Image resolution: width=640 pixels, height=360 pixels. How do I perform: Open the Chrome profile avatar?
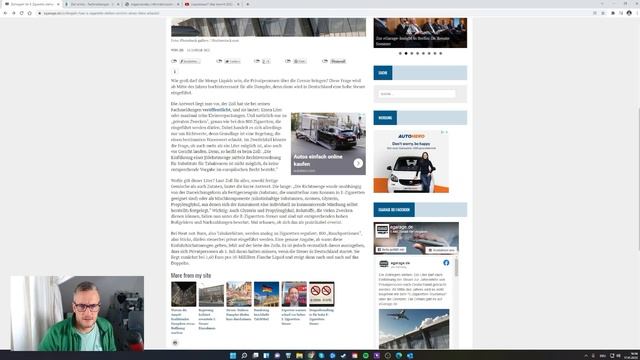click(x=629, y=13)
